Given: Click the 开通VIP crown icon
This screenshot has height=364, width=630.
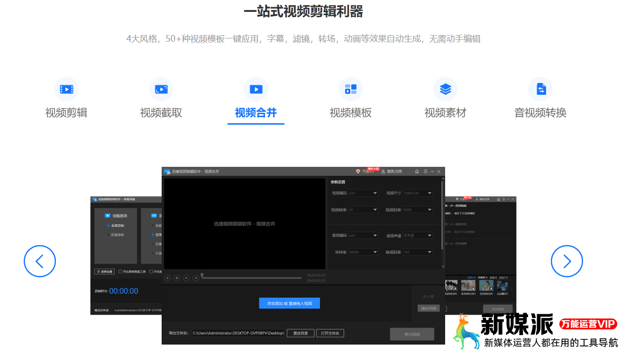Looking at the screenshot, I should (358, 171).
